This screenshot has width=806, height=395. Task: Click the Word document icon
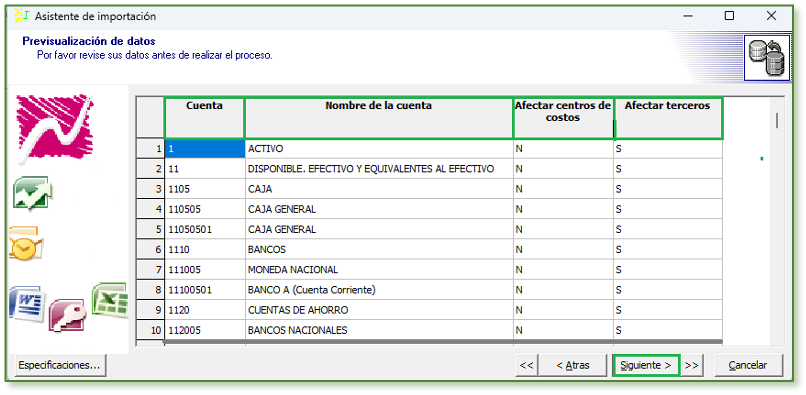click(x=28, y=304)
